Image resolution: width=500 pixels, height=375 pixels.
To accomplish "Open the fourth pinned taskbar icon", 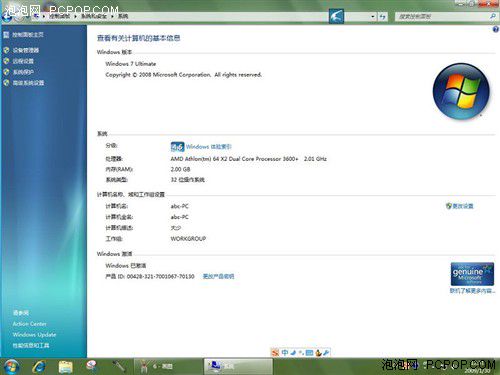I will tap(91, 366).
